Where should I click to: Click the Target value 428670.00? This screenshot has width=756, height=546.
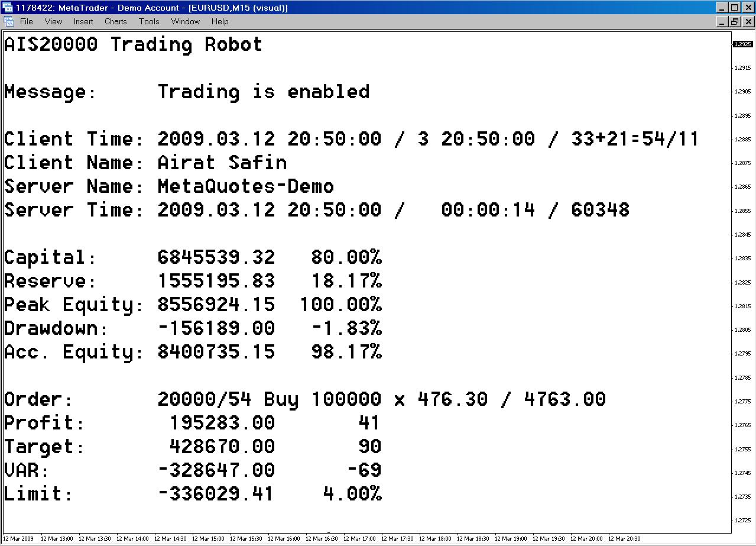click(x=222, y=447)
